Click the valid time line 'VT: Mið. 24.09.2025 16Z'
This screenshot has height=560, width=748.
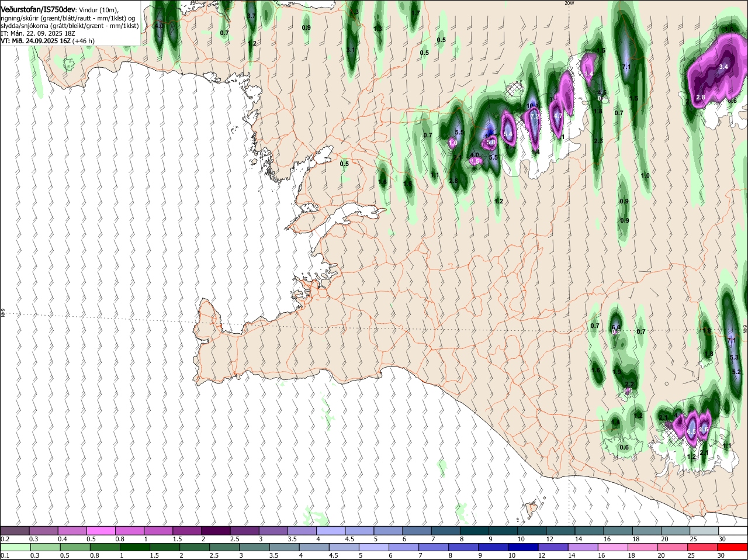(36, 41)
